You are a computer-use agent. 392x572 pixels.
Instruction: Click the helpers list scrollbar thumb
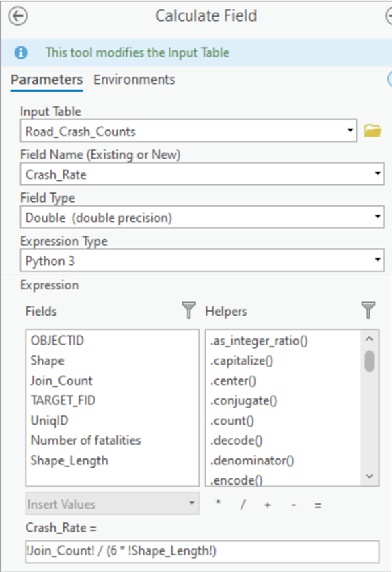[369, 361]
